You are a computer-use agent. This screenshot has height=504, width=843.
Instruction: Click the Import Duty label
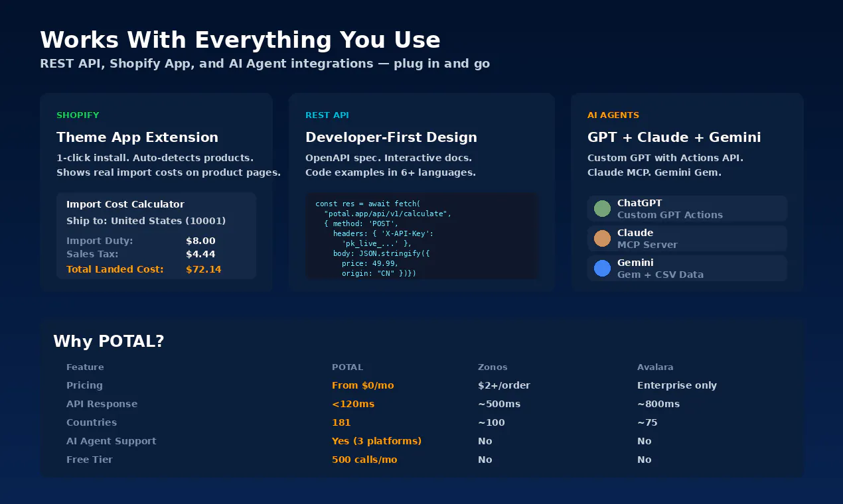pos(100,241)
